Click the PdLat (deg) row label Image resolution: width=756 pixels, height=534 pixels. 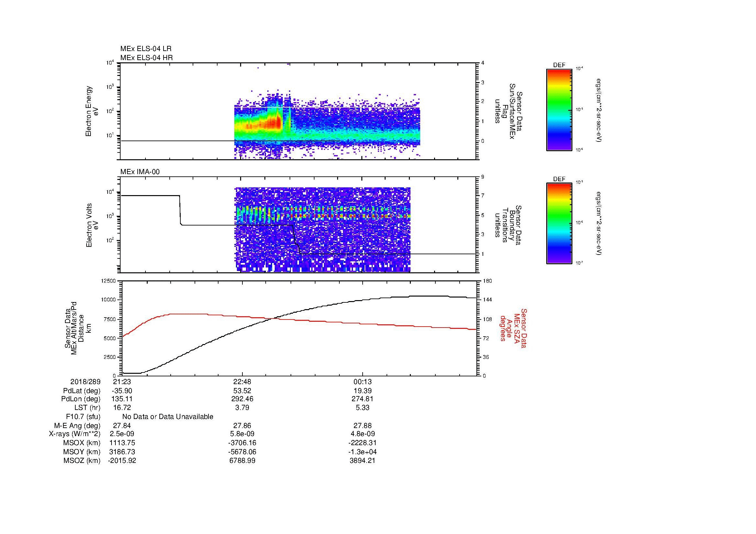coord(82,391)
